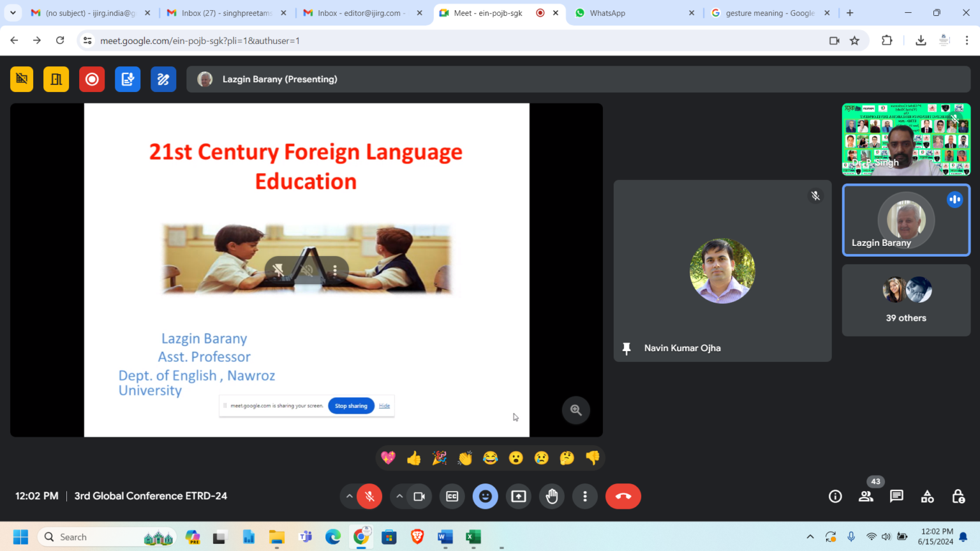View meeting details via the info icon
This screenshot has width=980, height=551.
(x=835, y=496)
